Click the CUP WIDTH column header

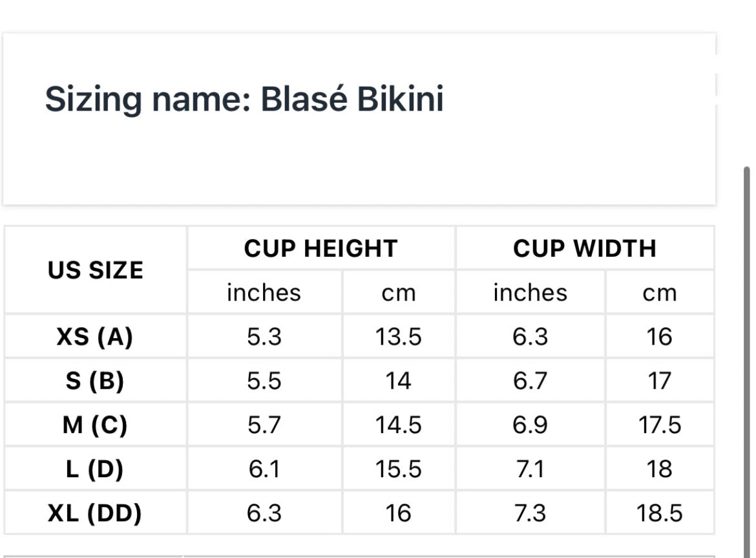(x=584, y=248)
